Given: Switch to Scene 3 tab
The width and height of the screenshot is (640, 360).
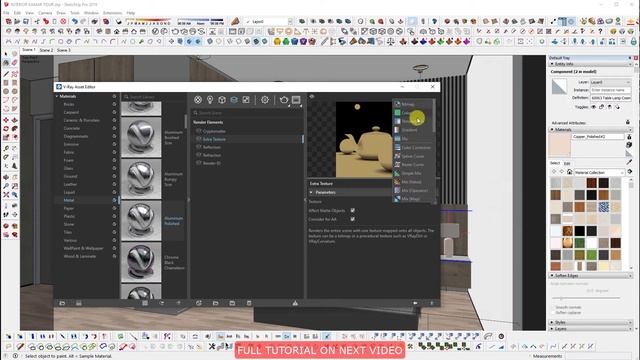Looking at the screenshot, I should click(x=64, y=50).
